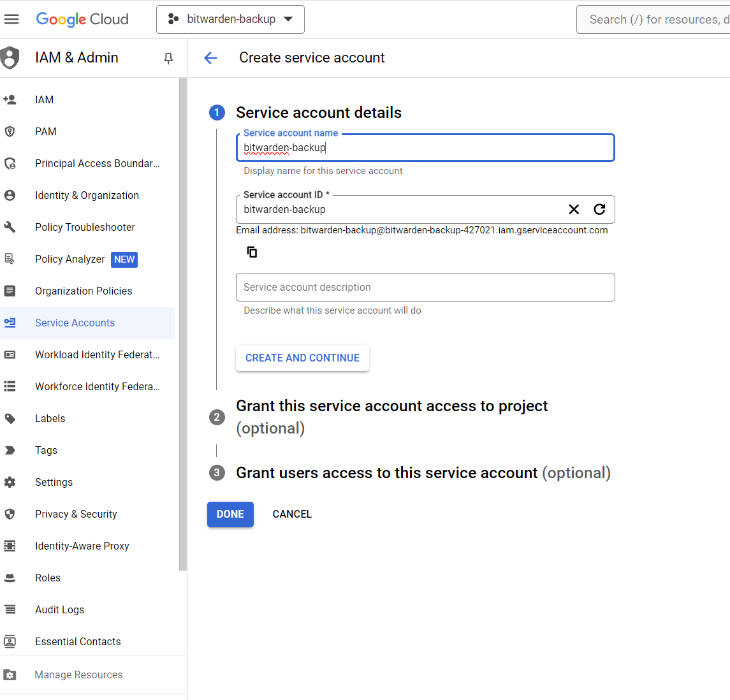
Task: Click the IAM add-person icon
Action: (x=10, y=99)
